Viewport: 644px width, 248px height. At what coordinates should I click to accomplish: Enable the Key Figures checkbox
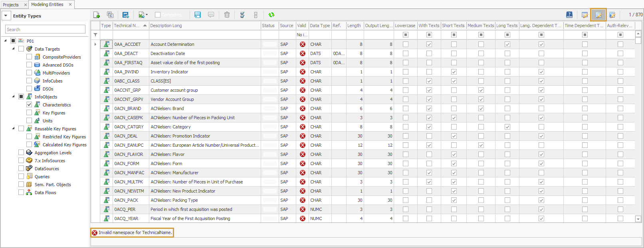click(x=29, y=112)
